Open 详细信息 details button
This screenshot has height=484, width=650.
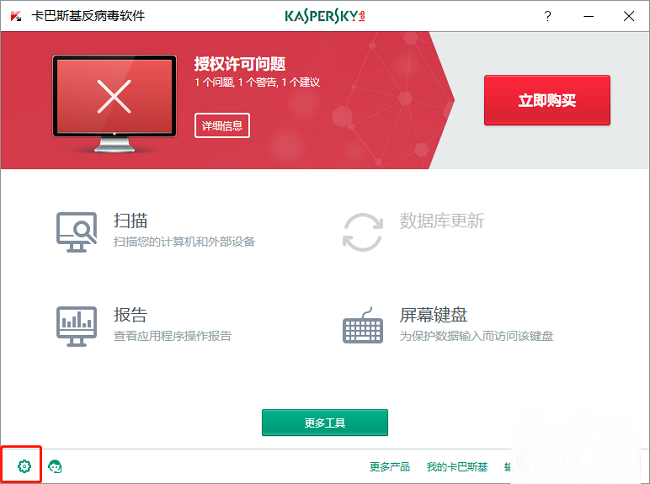(x=222, y=126)
